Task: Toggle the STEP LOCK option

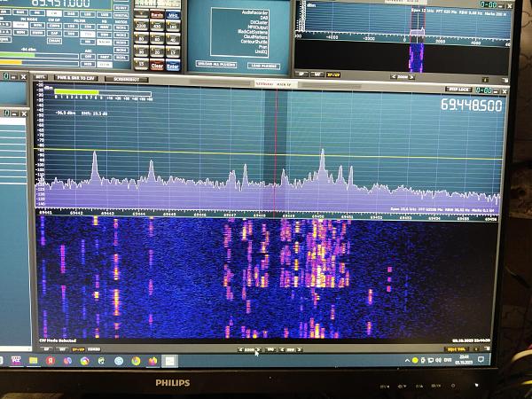Action: (457, 90)
